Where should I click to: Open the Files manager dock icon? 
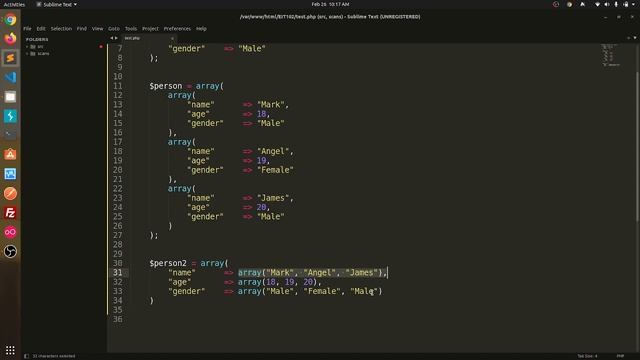click(10, 97)
